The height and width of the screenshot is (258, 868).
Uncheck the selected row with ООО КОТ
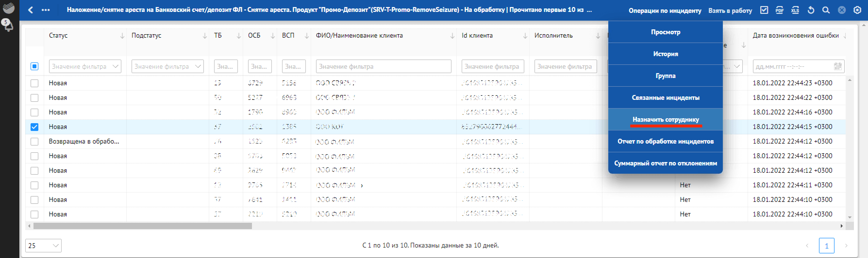pos(34,127)
